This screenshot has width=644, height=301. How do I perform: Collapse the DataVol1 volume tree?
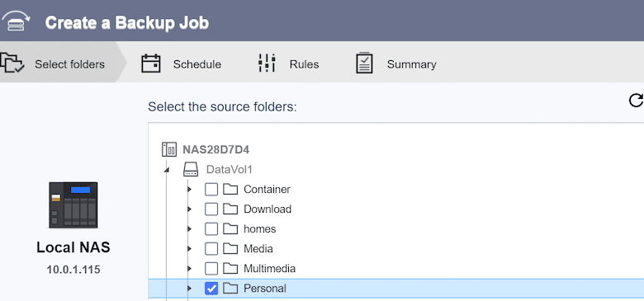click(167, 170)
